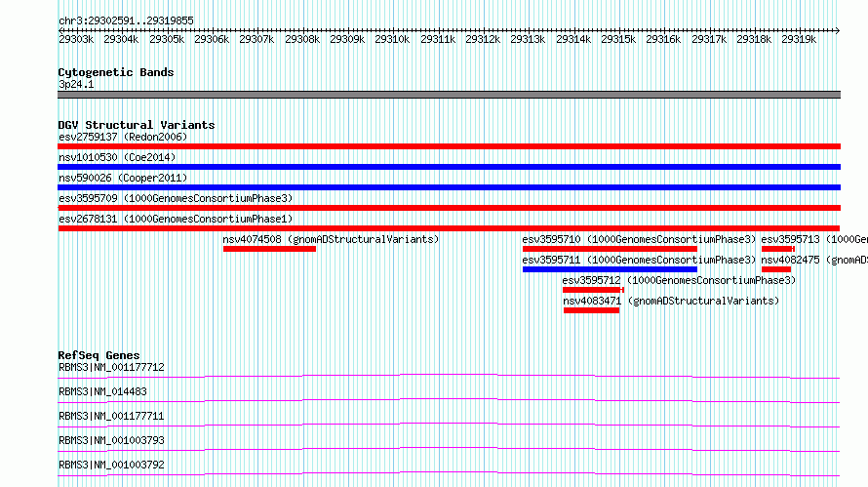Click the 29310k mark on the ruler

pyautogui.click(x=392, y=39)
